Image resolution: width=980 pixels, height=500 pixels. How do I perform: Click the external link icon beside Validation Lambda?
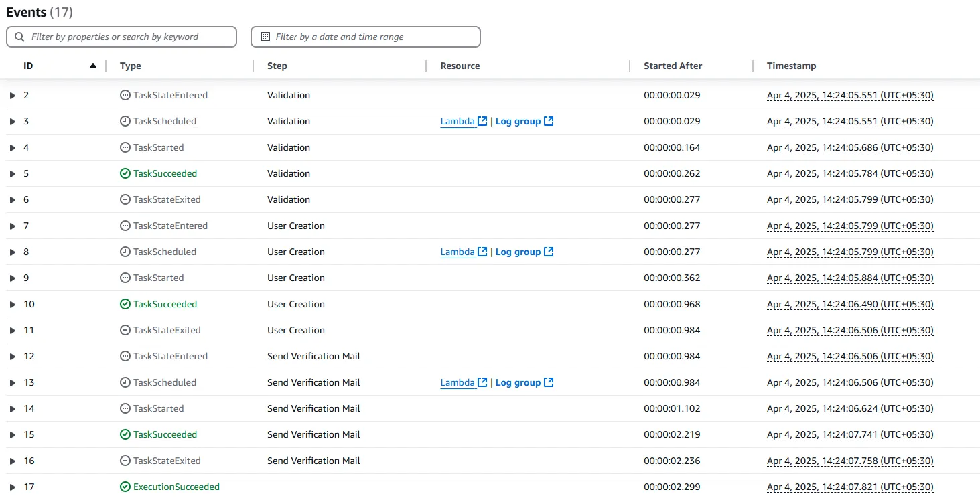pyautogui.click(x=482, y=122)
